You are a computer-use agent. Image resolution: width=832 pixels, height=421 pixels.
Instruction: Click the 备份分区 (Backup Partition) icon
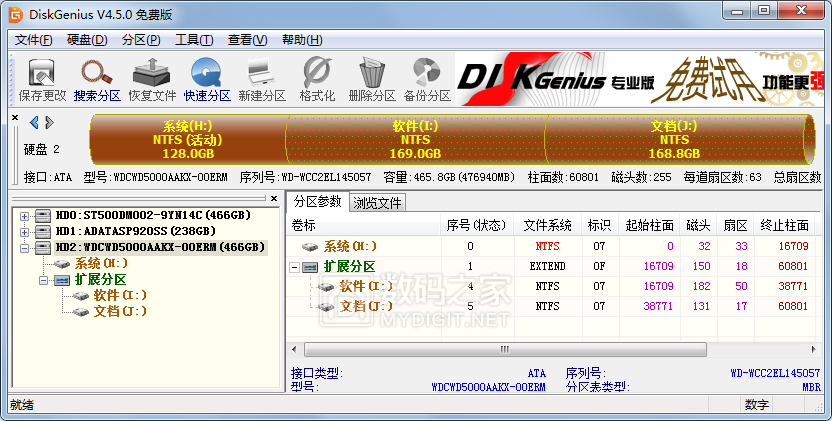click(x=427, y=79)
